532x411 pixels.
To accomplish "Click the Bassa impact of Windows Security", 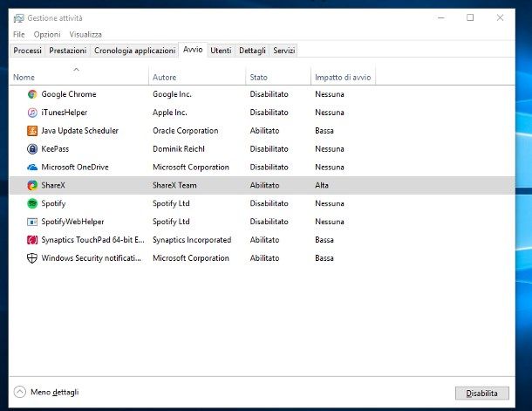I will coord(324,258).
